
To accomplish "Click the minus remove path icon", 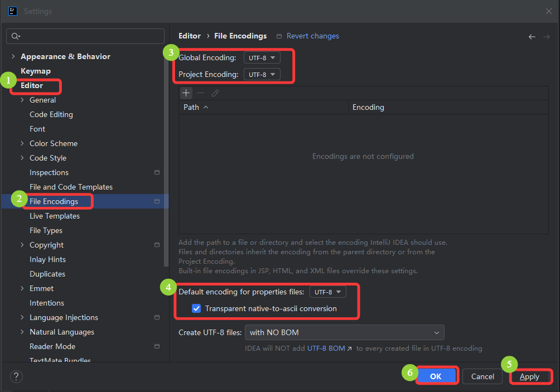I will [x=201, y=93].
